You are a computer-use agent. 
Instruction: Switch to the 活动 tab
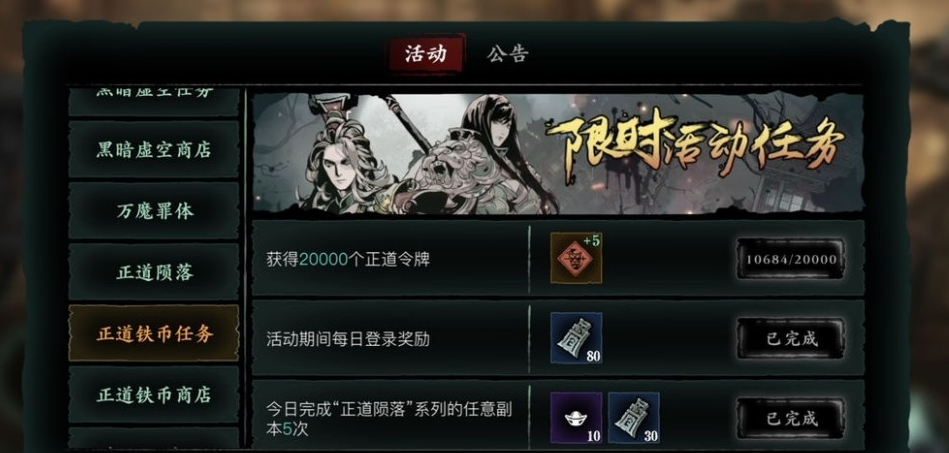point(426,53)
